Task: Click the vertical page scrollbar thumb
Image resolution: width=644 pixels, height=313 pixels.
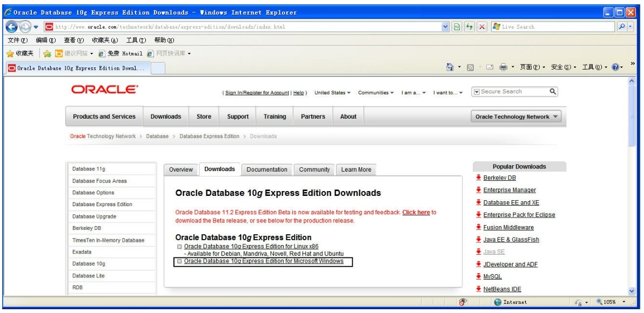Action: [632, 115]
